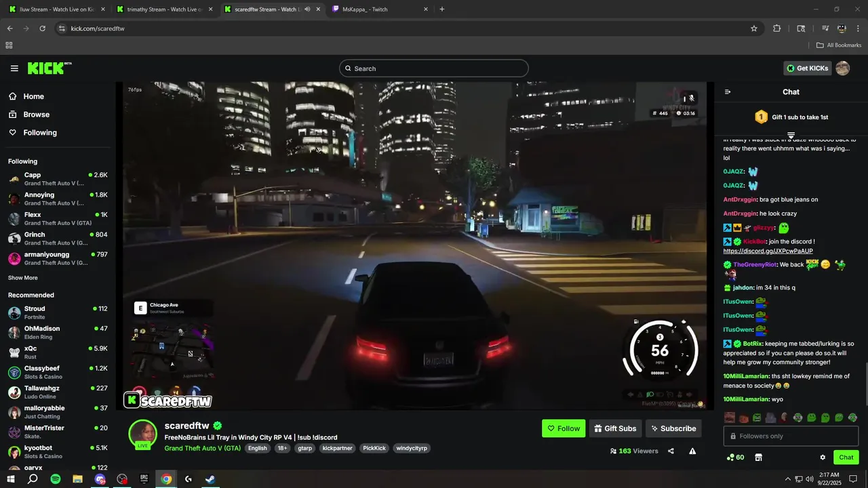Open xQc's channel in Recommended
The width and height of the screenshot is (868, 488).
(58, 352)
